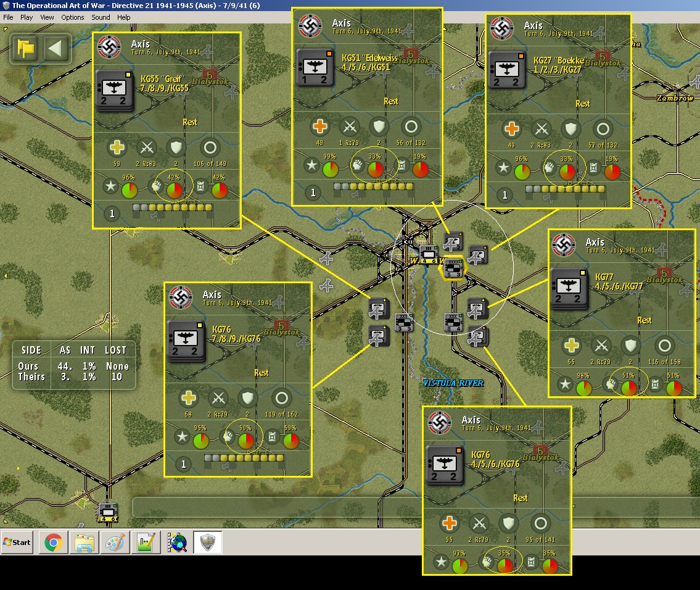The width and height of the screenshot is (700, 590).
Task: Open the Help menu
Action: tap(124, 17)
